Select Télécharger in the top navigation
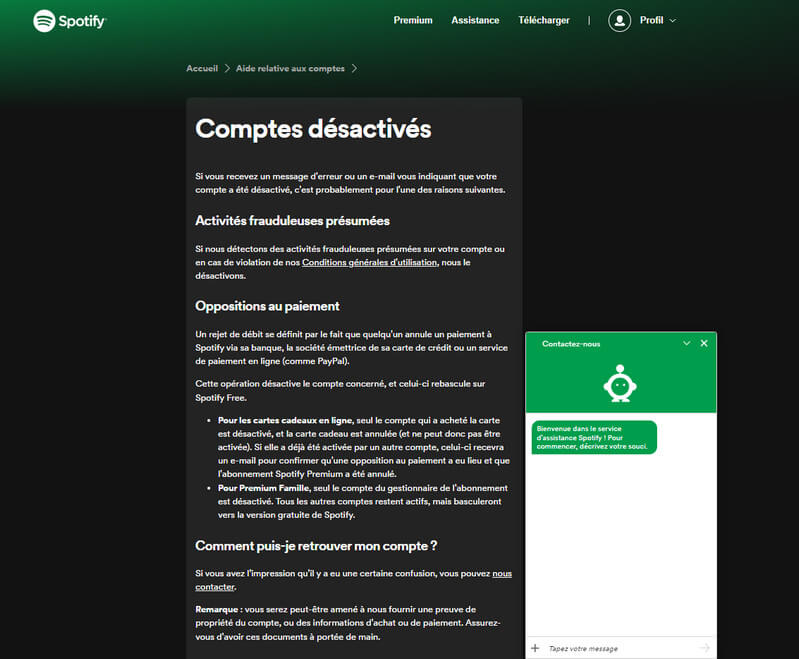 [x=543, y=20]
